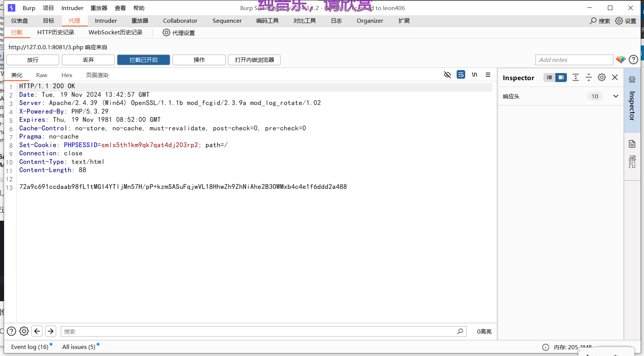The image size is (644, 356).
Task: Open the search magnifier icon in top bar
Action: [593, 21]
